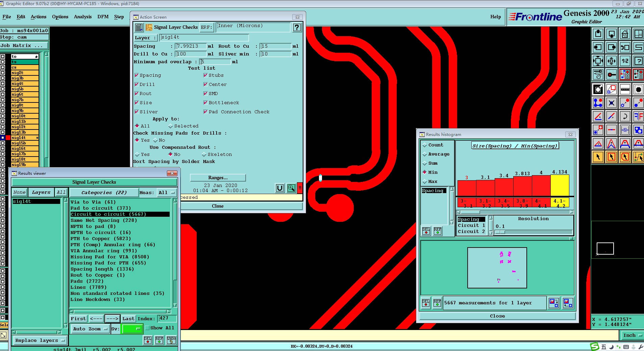Select Pad to circuit (373) category
Viewport: 644px width, 351px height.
pos(101,208)
